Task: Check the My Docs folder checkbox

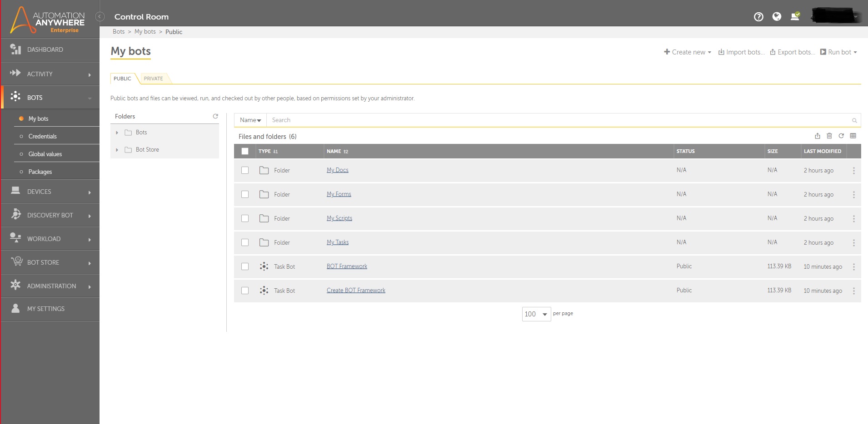Action: [x=245, y=170]
